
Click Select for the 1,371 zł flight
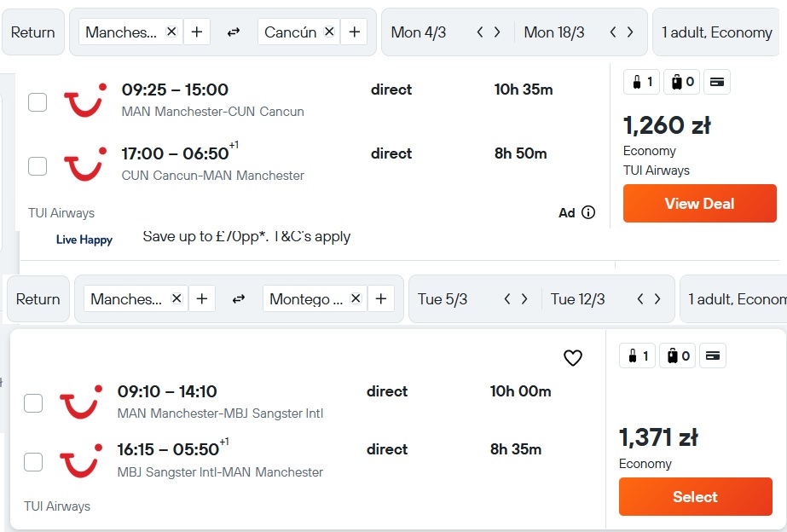[695, 496]
